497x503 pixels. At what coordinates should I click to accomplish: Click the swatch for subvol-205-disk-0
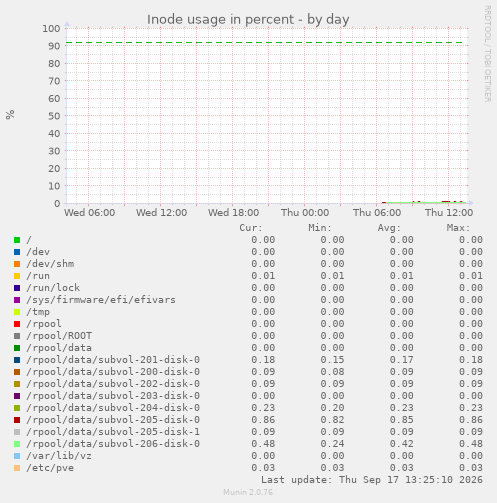(17, 420)
